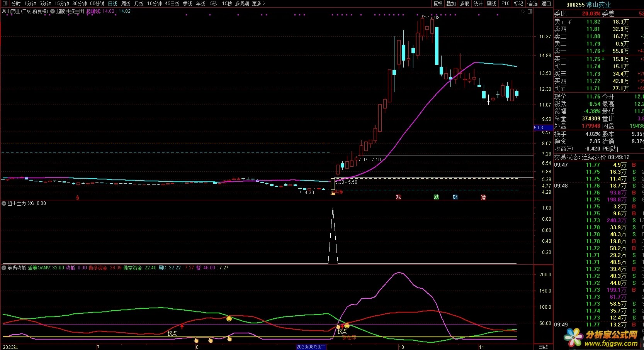The height and width of the screenshot is (350, 644).
Task: Click the 返回 back button
Action: point(546,3)
